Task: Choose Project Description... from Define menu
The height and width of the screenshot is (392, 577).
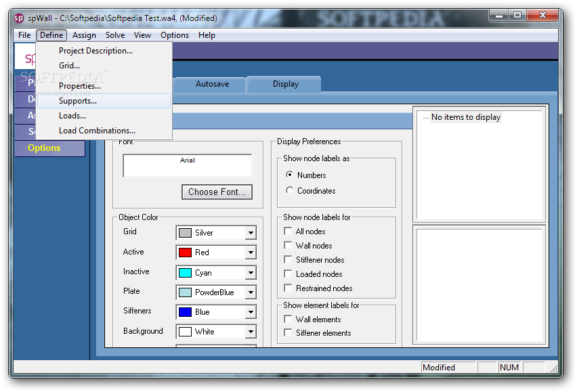Action: [x=104, y=51]
